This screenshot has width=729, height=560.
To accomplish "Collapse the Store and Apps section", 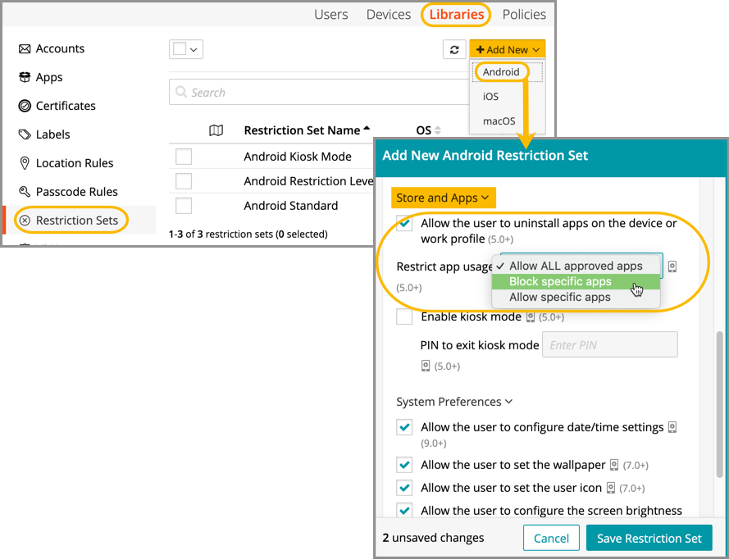I will [x=443, y=198].
